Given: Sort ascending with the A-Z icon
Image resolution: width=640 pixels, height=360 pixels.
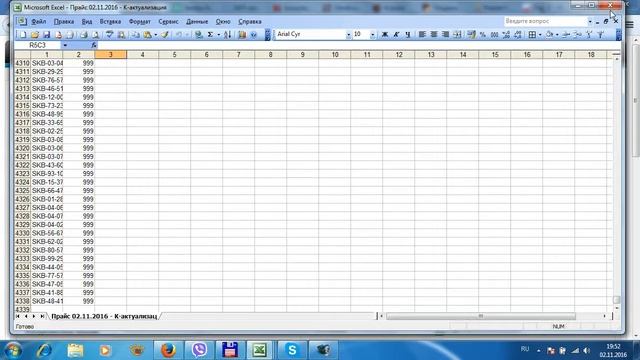Looking at the screenshot, I should pyautogui.click(x=228, y=35).
